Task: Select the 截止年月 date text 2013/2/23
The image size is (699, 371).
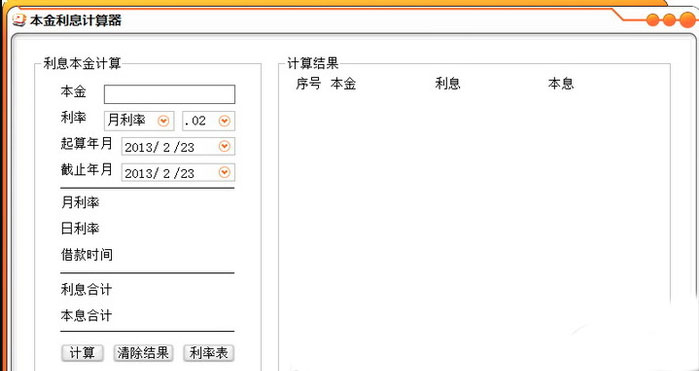Action: tap(160, 173)
